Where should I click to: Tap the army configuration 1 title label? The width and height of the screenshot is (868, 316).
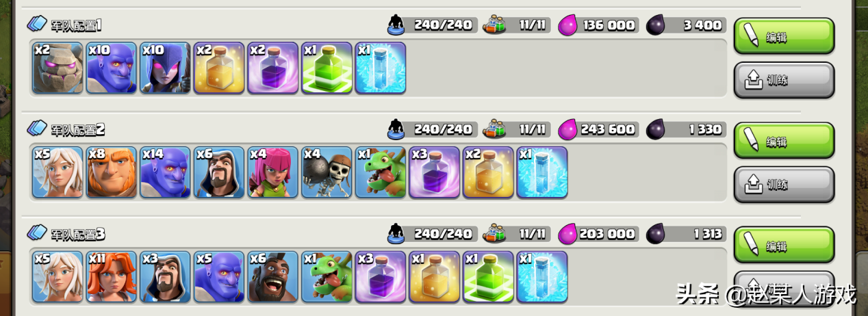[76, 25]
